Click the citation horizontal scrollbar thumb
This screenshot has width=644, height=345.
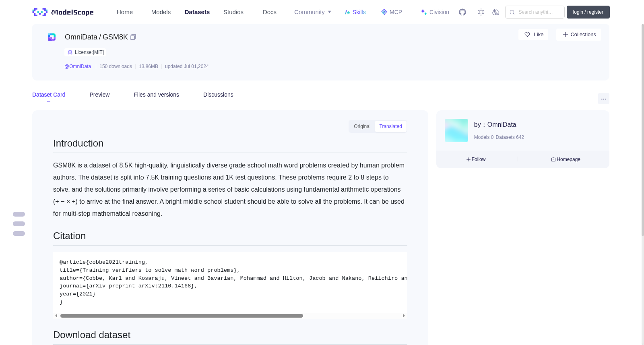coord(182,316)
